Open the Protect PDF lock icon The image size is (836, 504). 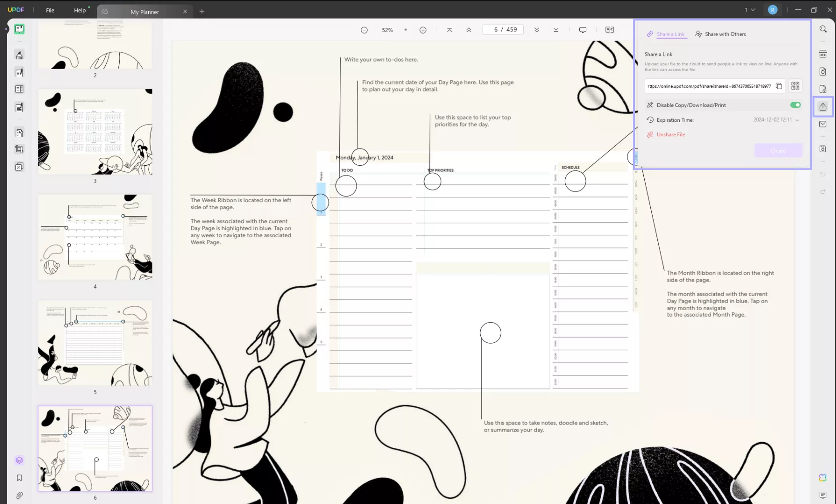823,89
